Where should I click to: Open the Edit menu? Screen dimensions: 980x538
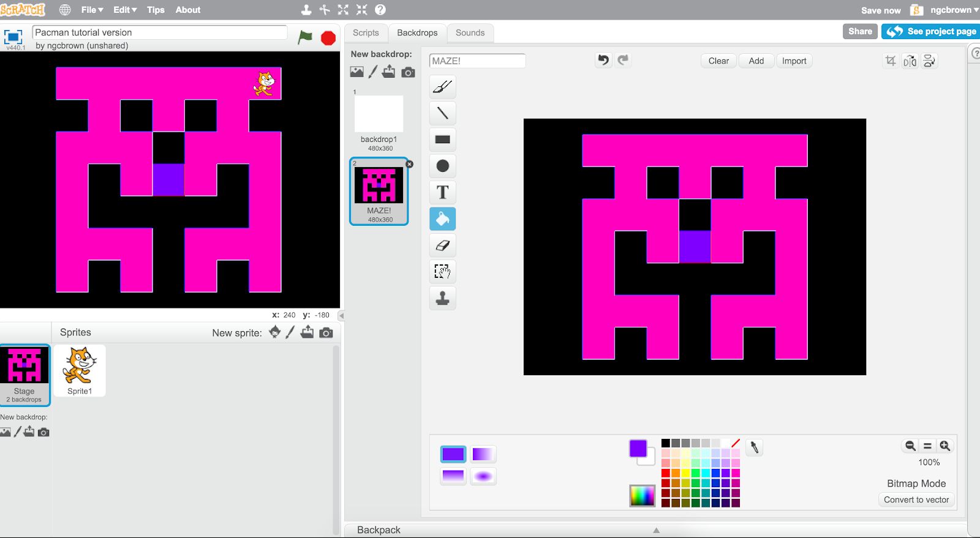pos(125,10)
